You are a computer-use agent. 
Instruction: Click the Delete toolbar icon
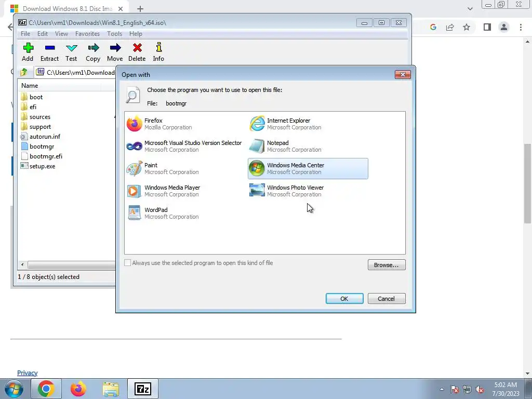137,52
